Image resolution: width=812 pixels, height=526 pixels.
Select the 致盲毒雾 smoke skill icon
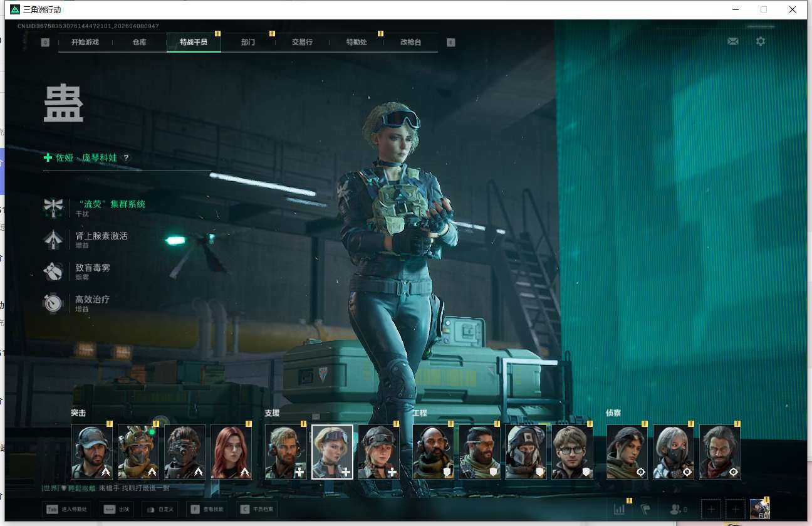(x=54, y=271)
